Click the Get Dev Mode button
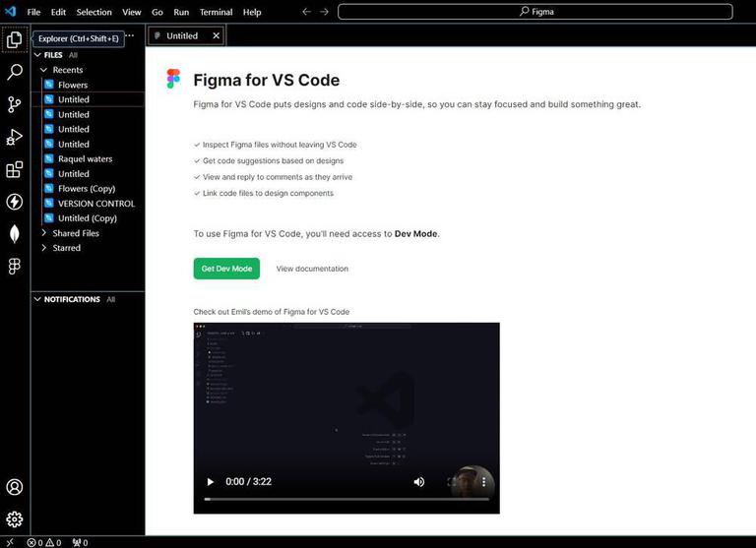This screenshot has height=548, width=756. click(226, 269)
